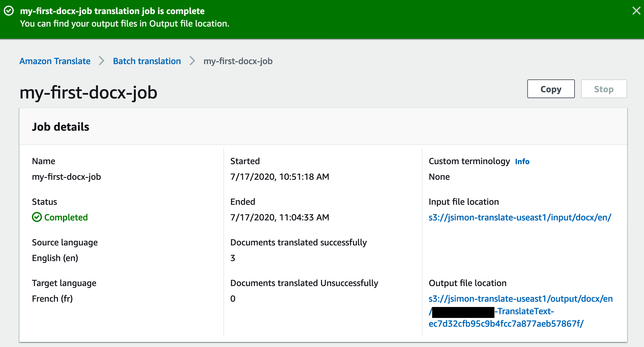The height and width of the screenshot is (347, 644).
Task: Click the Completed status check icon
Action: coord(37,217)
